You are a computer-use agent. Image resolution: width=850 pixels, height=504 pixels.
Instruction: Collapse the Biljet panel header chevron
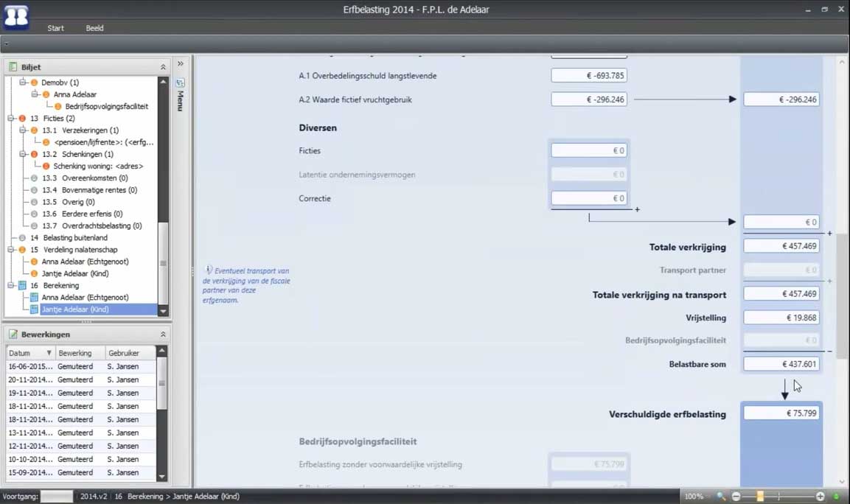(163, 67)
